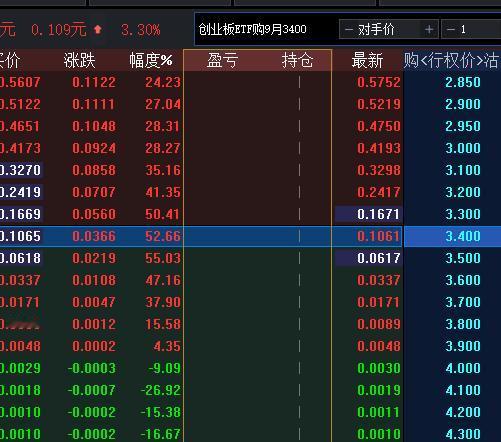501x442 pixels.
Task: Click the 盈亏 column header
Action: click(x=222, y=61)
